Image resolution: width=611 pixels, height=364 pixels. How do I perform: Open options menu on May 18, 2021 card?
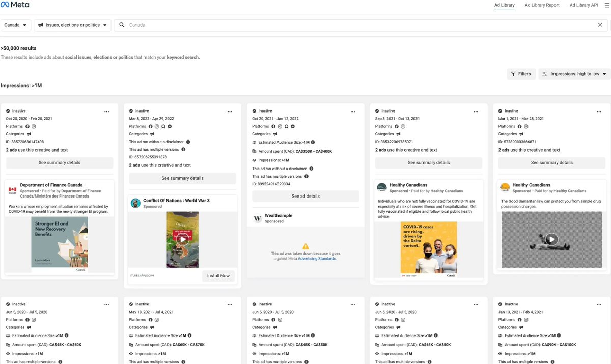pyautogui.click(x=230, y=304)
